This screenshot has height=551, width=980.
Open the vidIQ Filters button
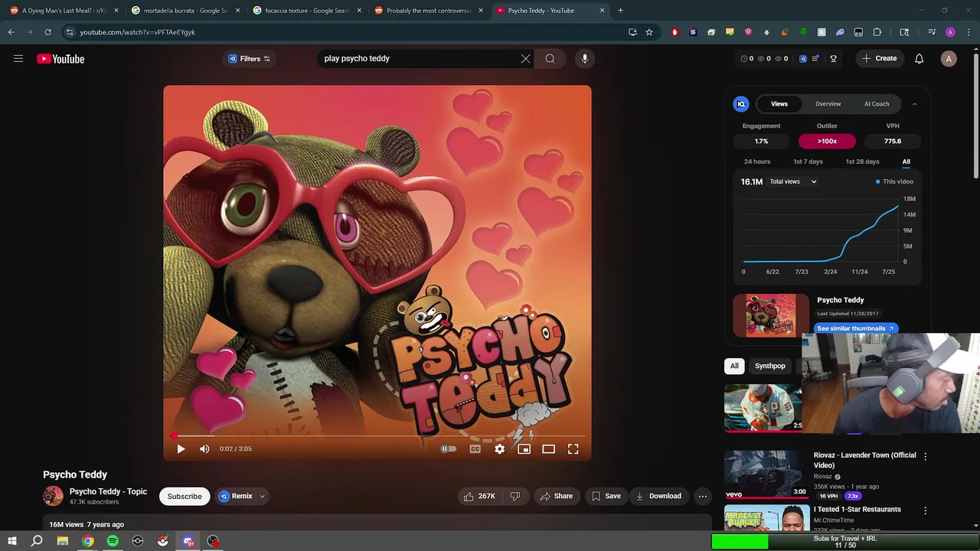250,59
